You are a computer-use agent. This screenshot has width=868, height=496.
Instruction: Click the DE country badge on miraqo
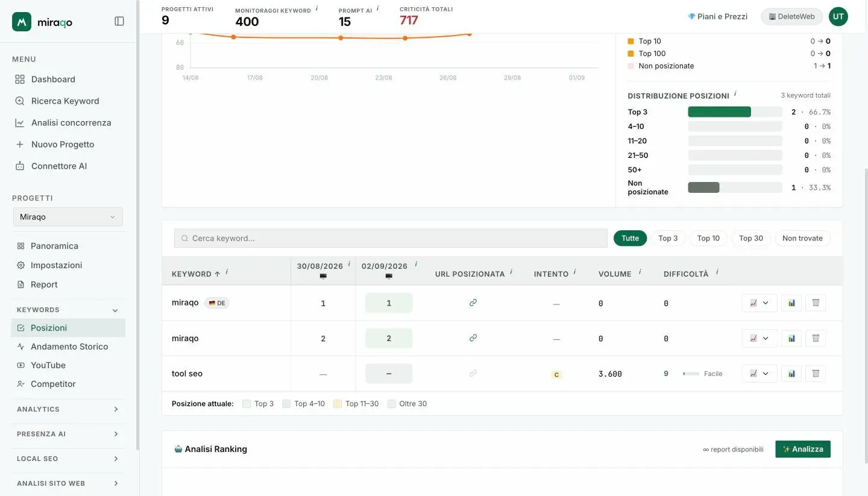217,303
